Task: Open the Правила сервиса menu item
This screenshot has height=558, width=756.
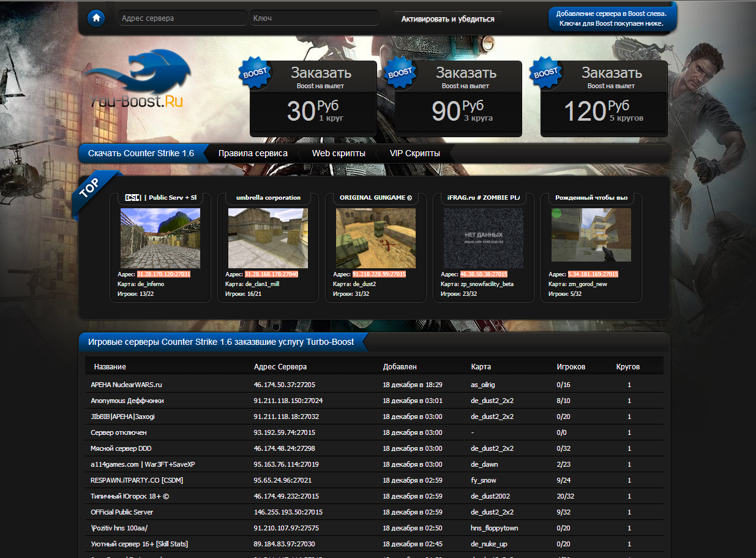Action: (253, 153)
